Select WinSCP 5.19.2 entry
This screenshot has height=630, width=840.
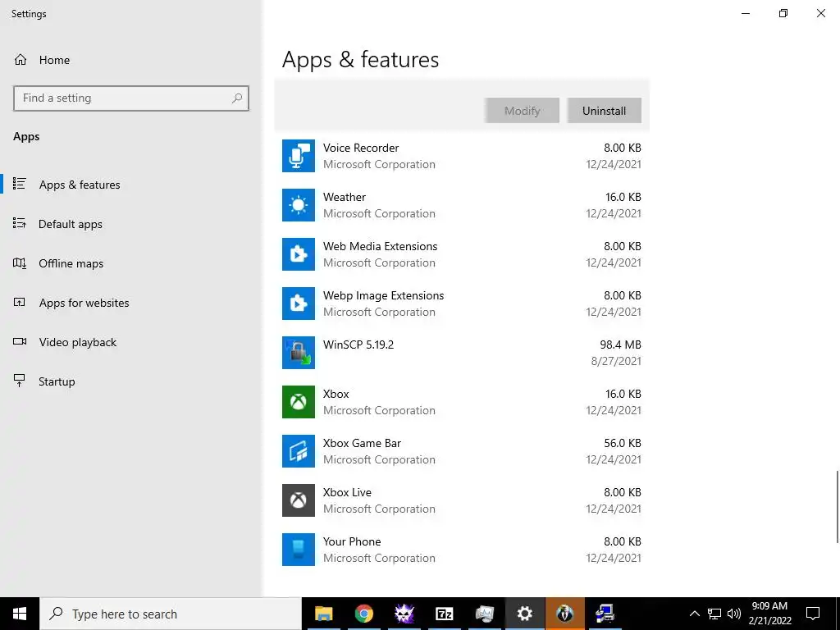(x=462, y=353)
